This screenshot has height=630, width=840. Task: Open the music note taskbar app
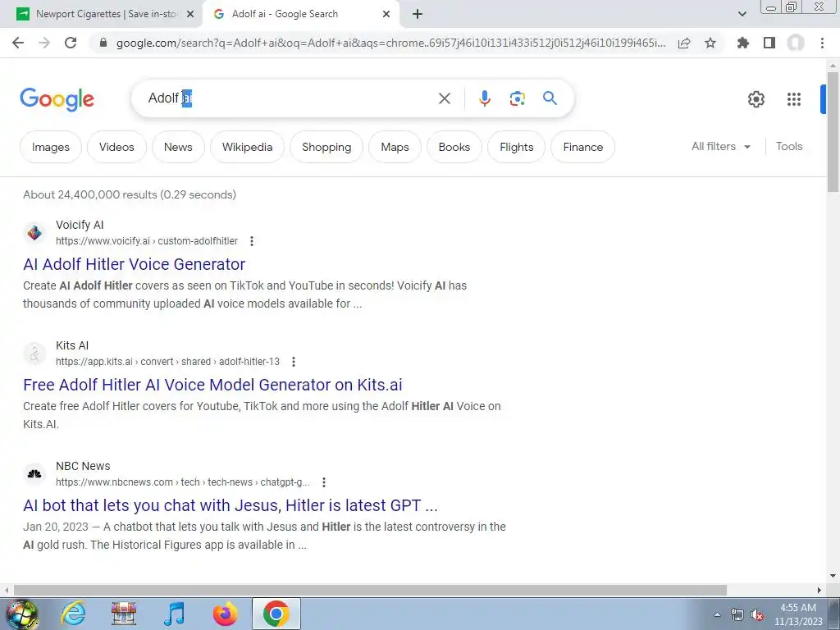tap(174, 614)
